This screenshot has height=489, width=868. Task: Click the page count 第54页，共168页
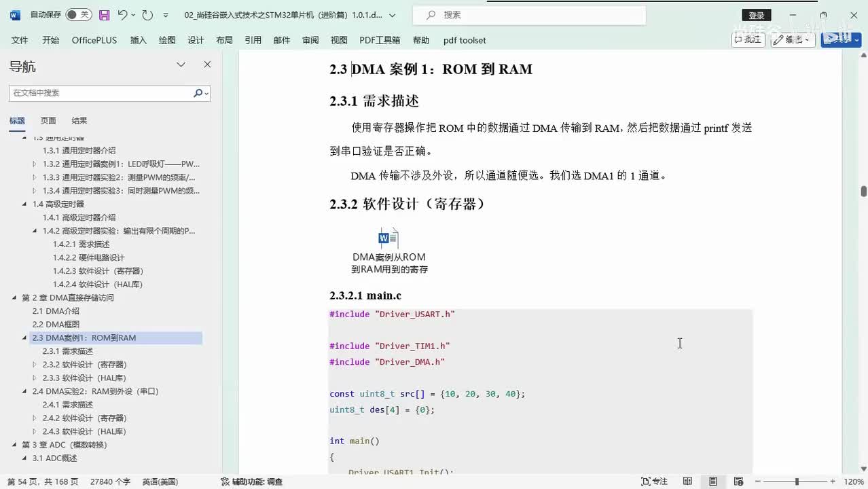click(43, 482)
